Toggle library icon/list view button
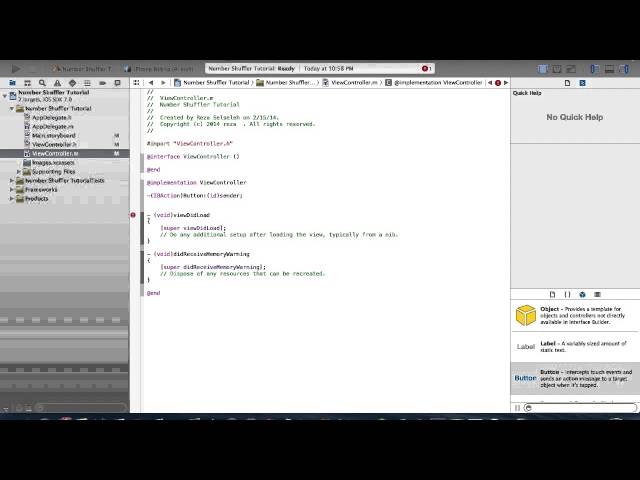This screenshot has height=480, width=640. 517,407
